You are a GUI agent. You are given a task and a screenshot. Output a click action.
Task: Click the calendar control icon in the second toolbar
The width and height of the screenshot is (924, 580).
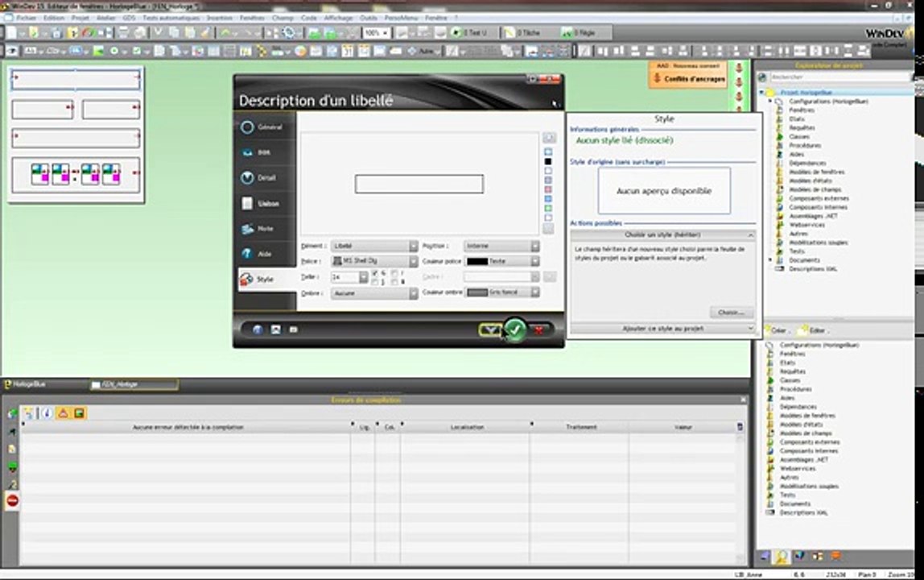[x=348, y=52]
